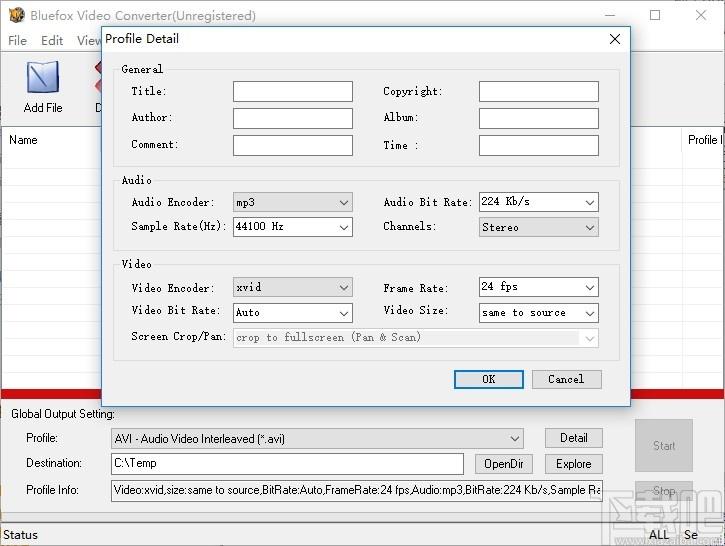Click the Profile column header in list
The width and height of the screenshot is (725, 546).
703,140
